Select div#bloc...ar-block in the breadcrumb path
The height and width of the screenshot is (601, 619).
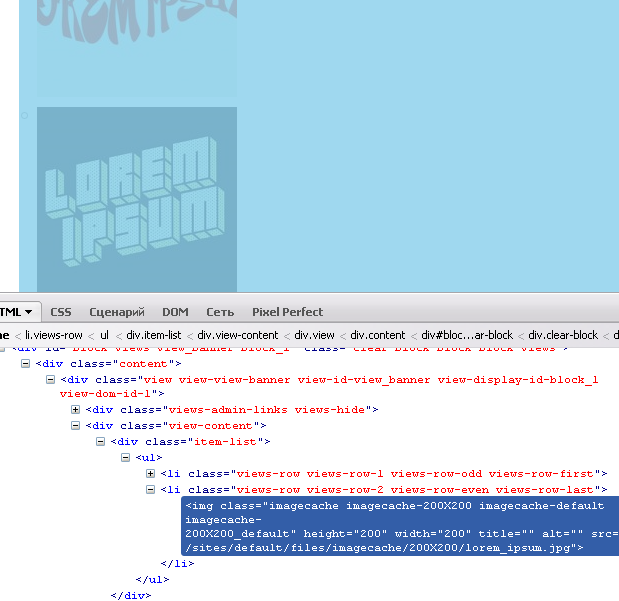tap(467, 335)
